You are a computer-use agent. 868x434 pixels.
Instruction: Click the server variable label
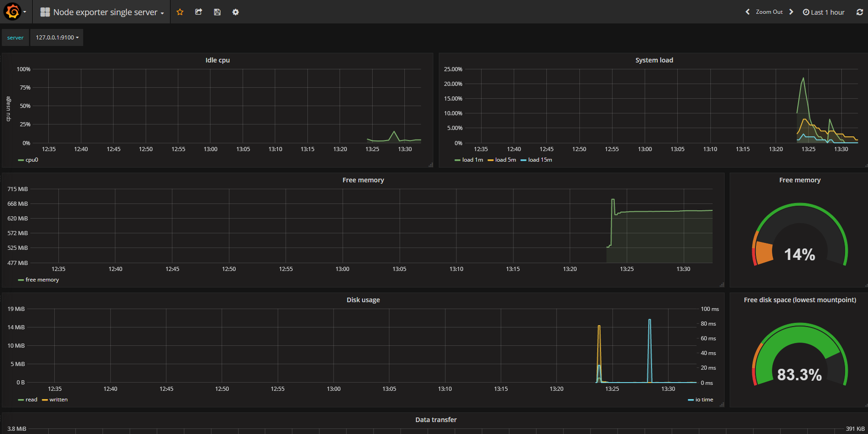15,38
